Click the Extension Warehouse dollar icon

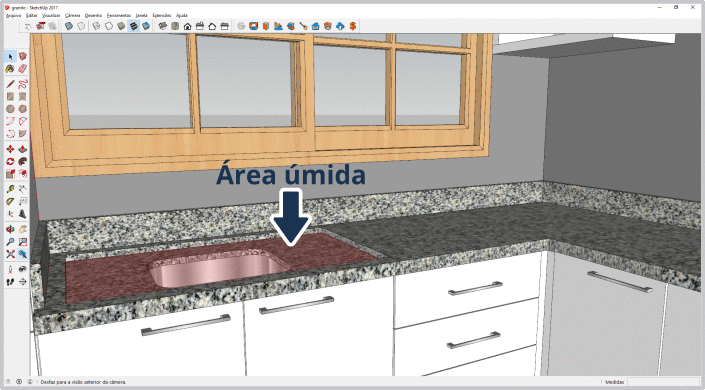pyautogui.click(x=353, y=26)
